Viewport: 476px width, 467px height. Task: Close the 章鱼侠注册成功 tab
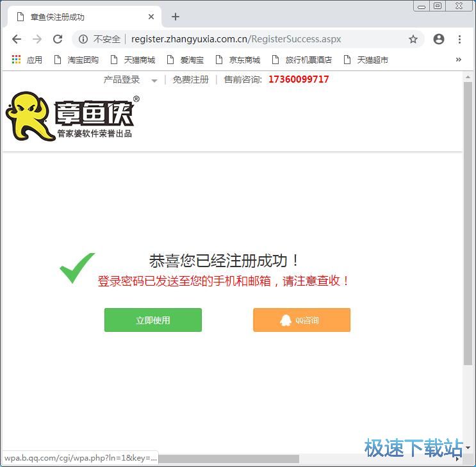151,17
